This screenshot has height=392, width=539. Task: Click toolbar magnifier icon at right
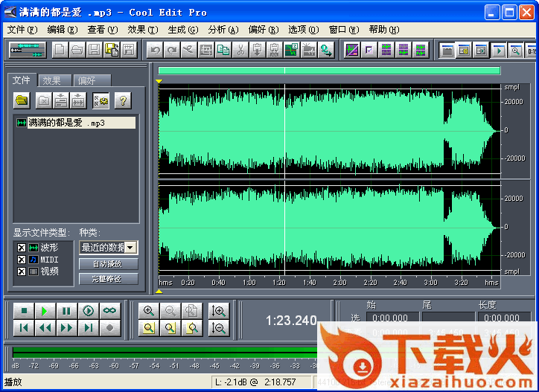coord(516,51)
